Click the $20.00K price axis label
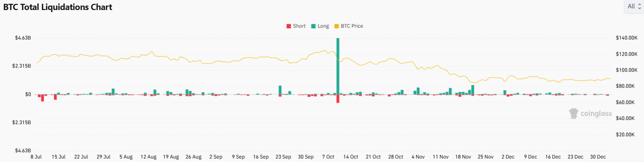644x162 pixels. pyautogui.click(x=625, y=134)
